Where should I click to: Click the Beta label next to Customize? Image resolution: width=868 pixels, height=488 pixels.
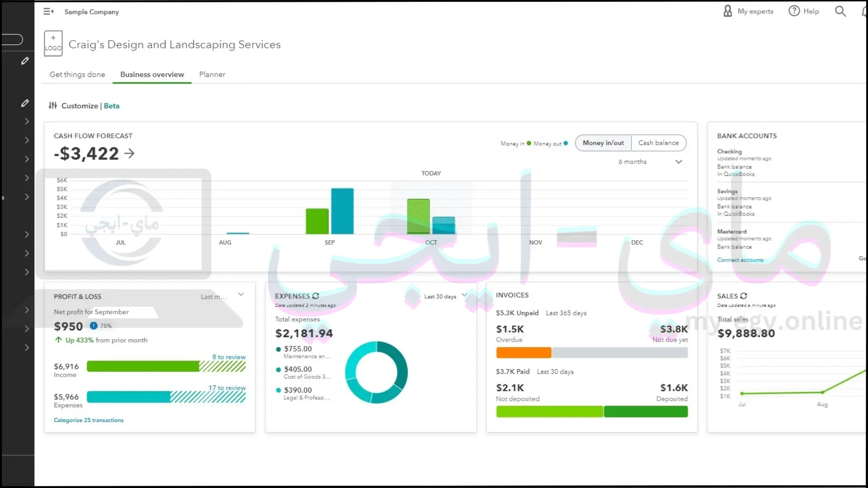112,106
